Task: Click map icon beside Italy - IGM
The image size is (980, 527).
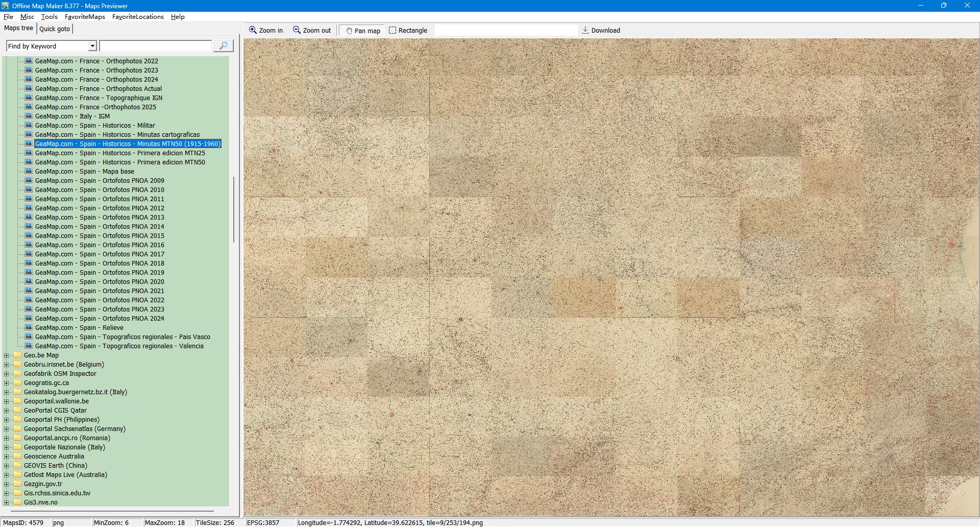Action: [x=29, y=116]
